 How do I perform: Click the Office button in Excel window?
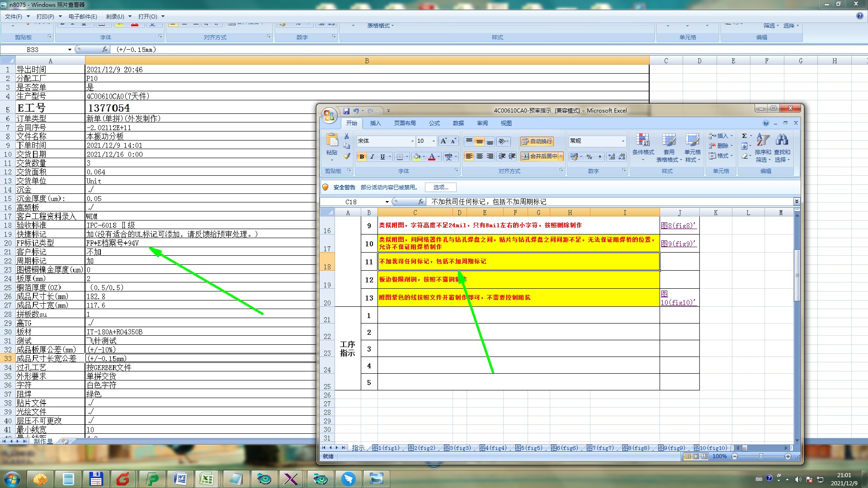pos(329,115)
